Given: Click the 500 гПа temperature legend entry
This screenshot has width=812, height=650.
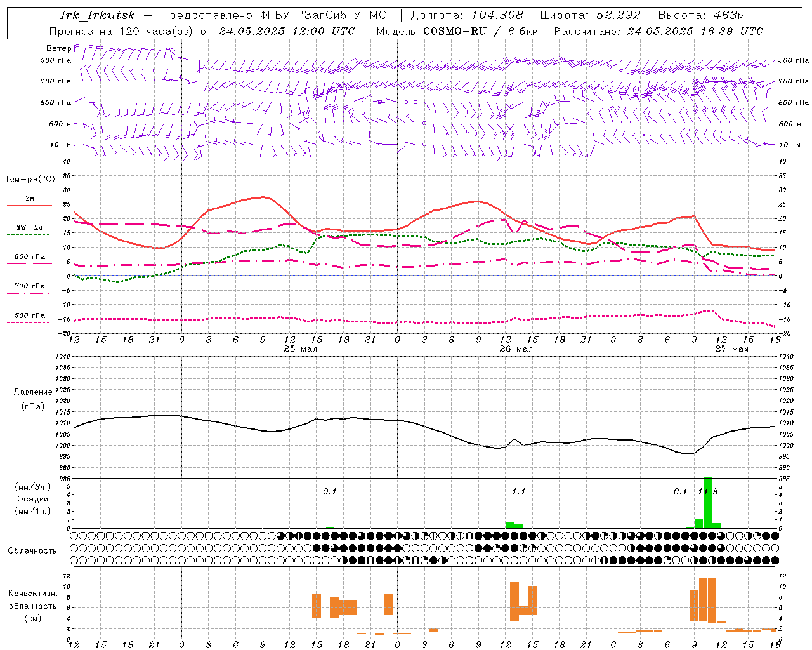Looking at the screenshot, I should 30,315.
